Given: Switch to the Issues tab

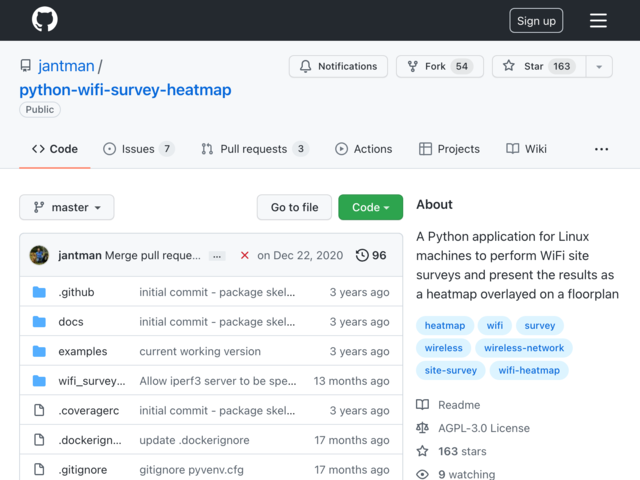Looking at the screenshot, I should [138, 149].
